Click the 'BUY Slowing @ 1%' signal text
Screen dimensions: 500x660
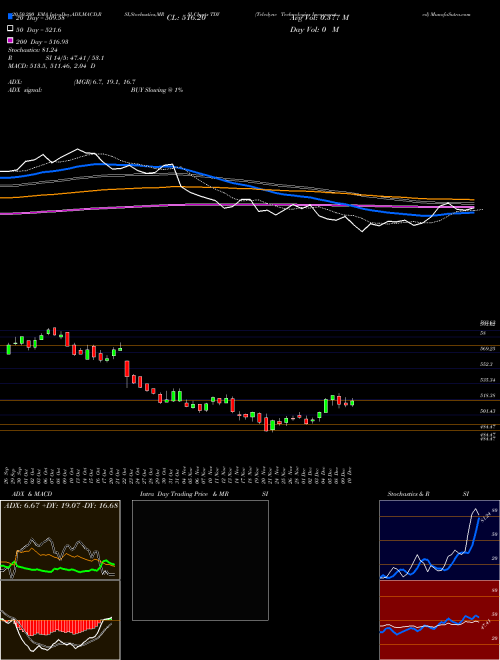157,90
